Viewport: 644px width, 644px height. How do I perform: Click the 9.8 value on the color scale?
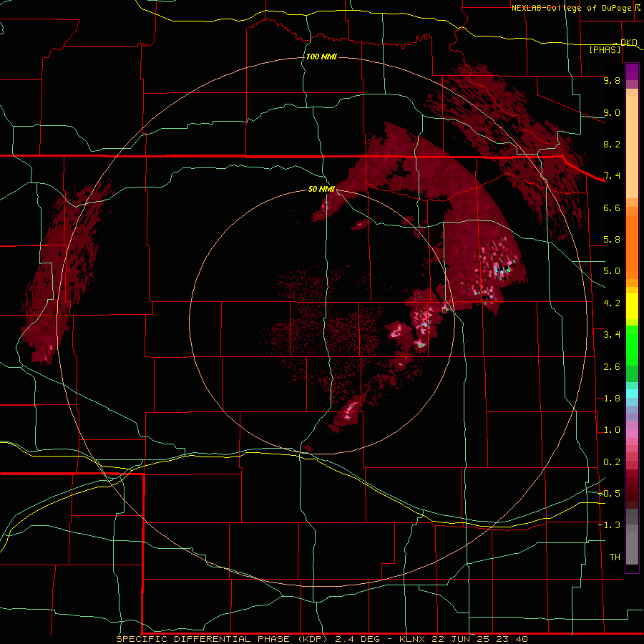[x=612, y=80]
